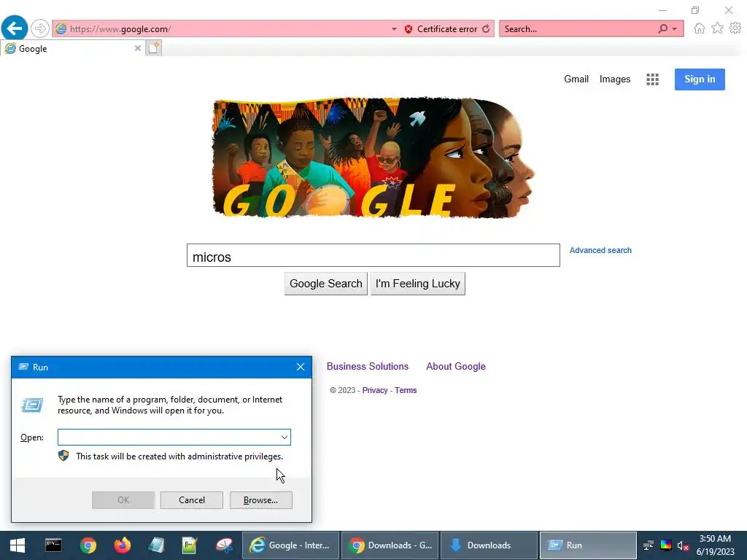Switch to the Downloads taskbar window

coord(489,545)
